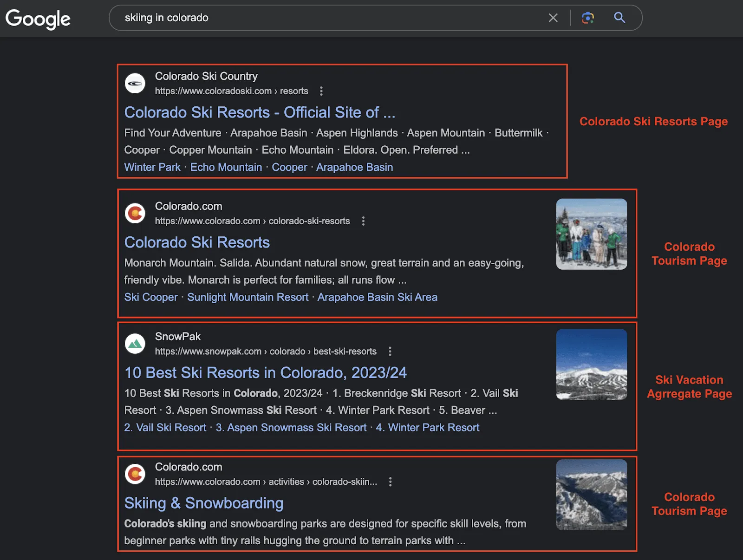Click the search magnifying glass icon
The height and width of the screenshot is (560, 743).
tap(619, 18)
